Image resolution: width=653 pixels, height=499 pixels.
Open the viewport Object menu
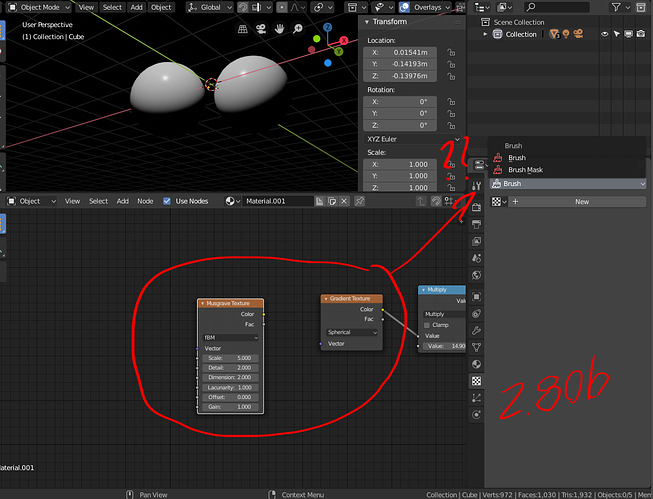(x=161, y=7)
